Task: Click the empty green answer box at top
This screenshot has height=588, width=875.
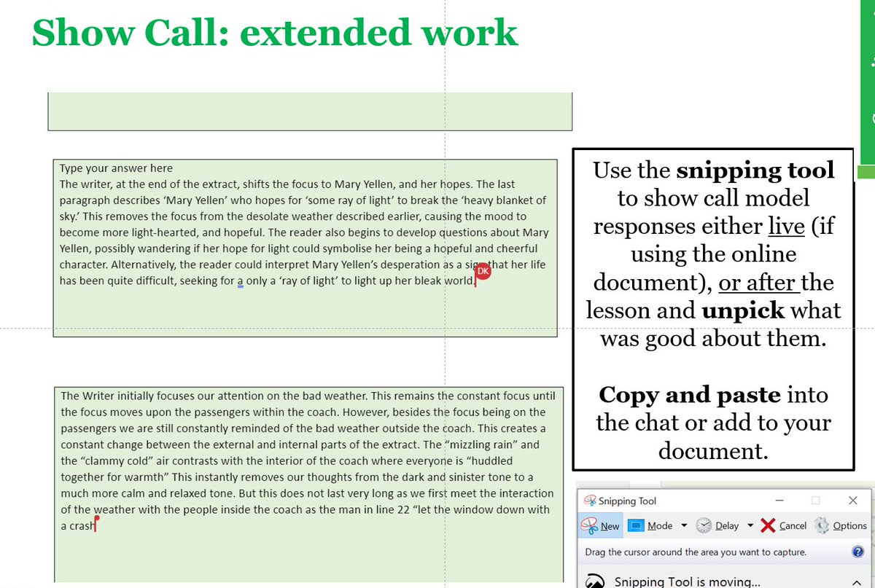Action: 310,111
